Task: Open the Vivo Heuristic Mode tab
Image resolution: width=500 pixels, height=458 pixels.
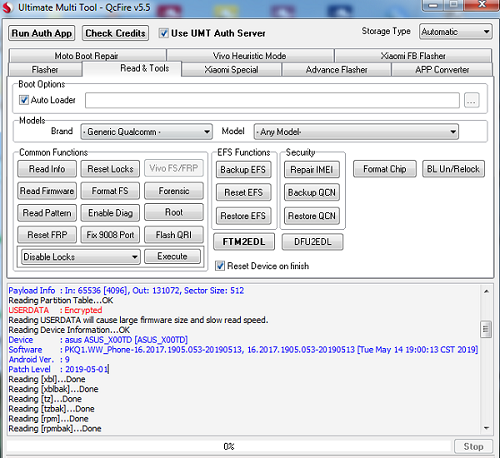Action: coord(250,56)
